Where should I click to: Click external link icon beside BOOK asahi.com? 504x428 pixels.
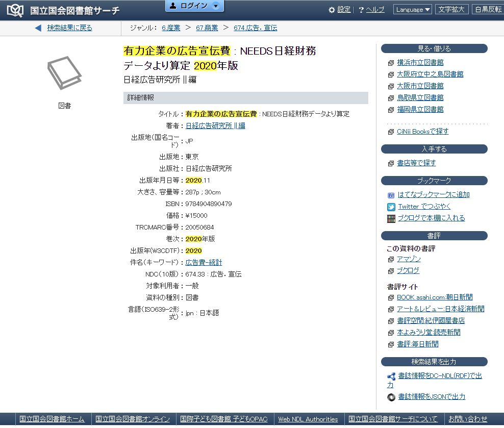click(x=391, y=297)
